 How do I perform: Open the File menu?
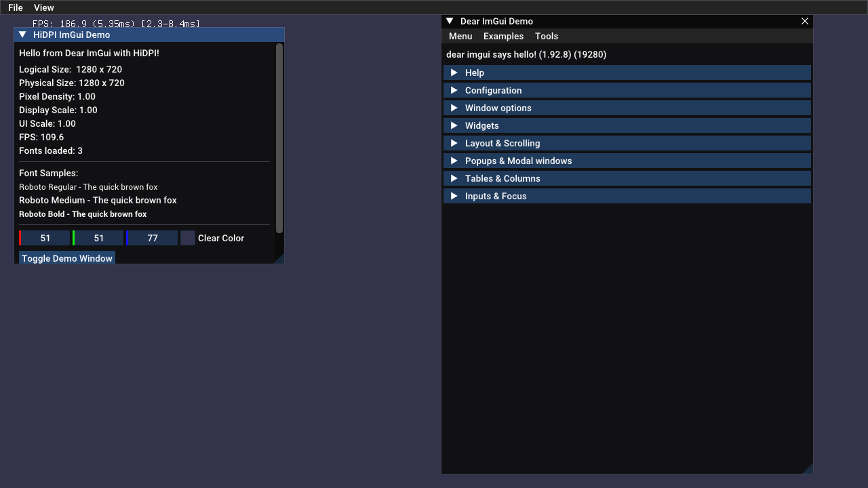(x=16, y=7)
